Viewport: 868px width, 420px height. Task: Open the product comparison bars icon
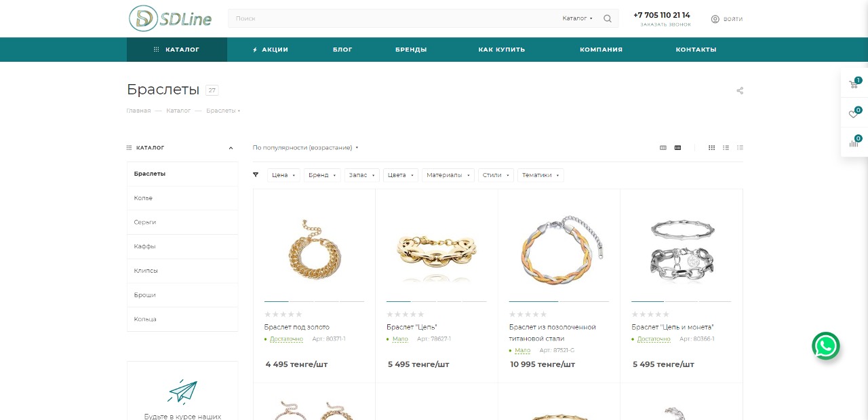point(854,142)
